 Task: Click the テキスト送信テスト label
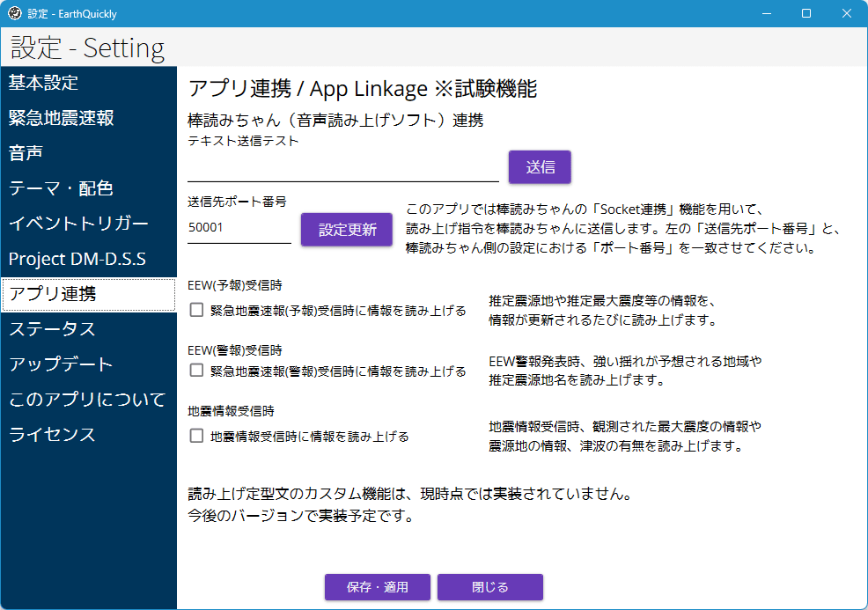tap(243, 141)
